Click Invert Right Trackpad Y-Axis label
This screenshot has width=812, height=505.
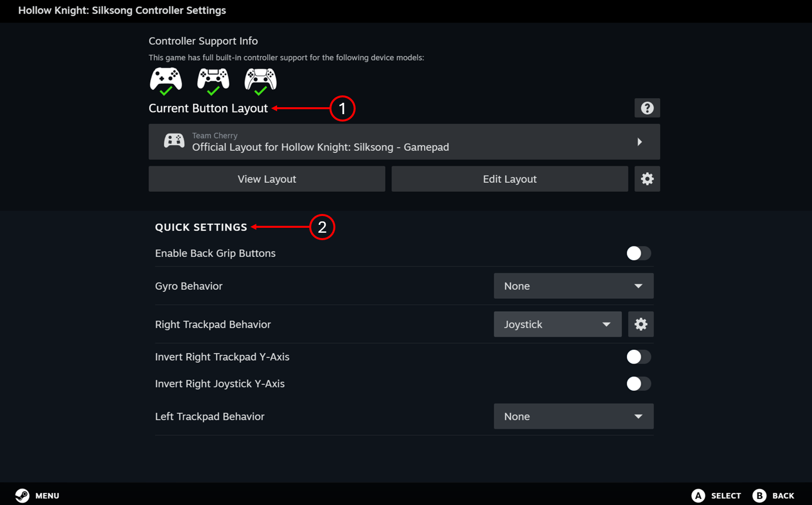click(x=222, y=357)
